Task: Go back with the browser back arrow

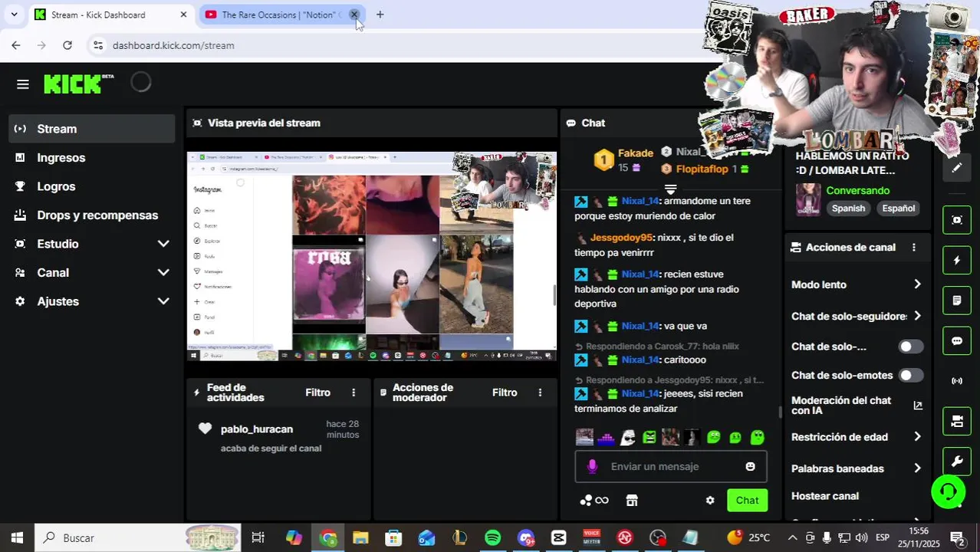Action: (x=16, y=45)
